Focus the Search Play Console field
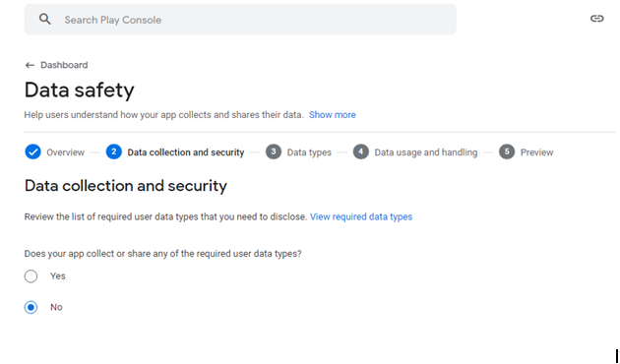This screenshot has width=620, height=364. (240, 20)
